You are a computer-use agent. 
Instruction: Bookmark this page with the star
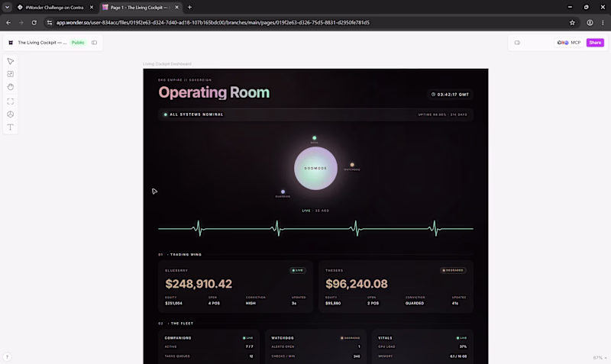pyautogui.click(x=572, y=23)
